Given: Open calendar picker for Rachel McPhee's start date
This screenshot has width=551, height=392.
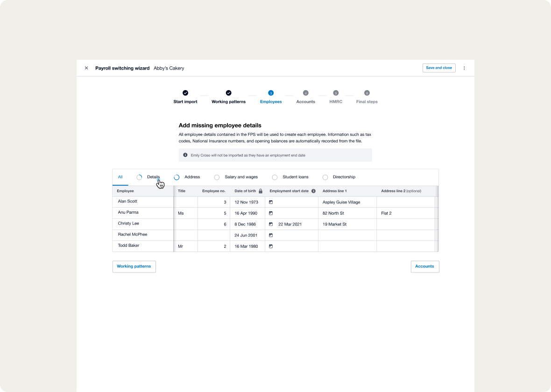Looking at the screenshot, I should tap(271, 235).
